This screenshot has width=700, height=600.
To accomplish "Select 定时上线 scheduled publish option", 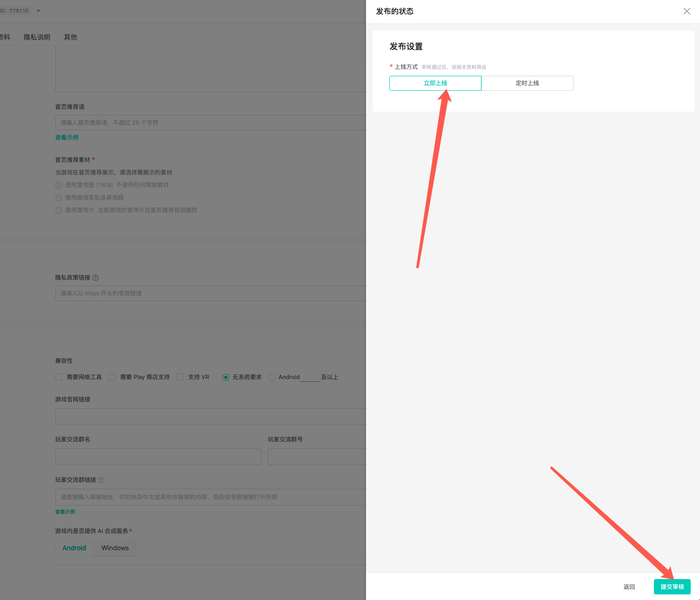I will coord(527,83).
